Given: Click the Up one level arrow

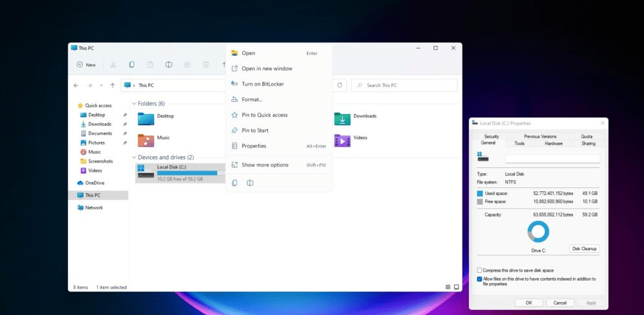Looking at the screenshot, I should coord(113,86).
